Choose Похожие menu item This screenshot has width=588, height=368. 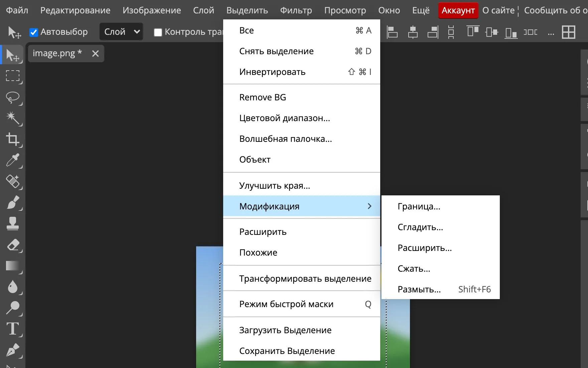pos(301,253)
